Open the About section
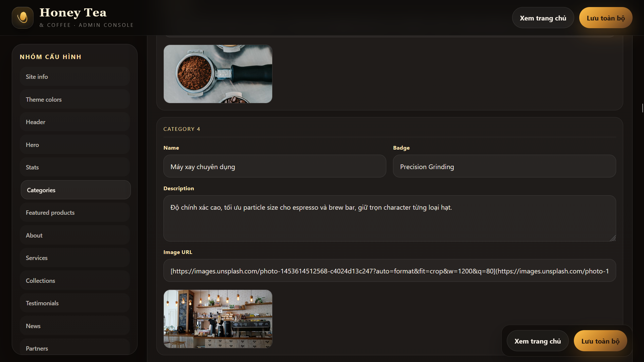 tap(75, 235)
